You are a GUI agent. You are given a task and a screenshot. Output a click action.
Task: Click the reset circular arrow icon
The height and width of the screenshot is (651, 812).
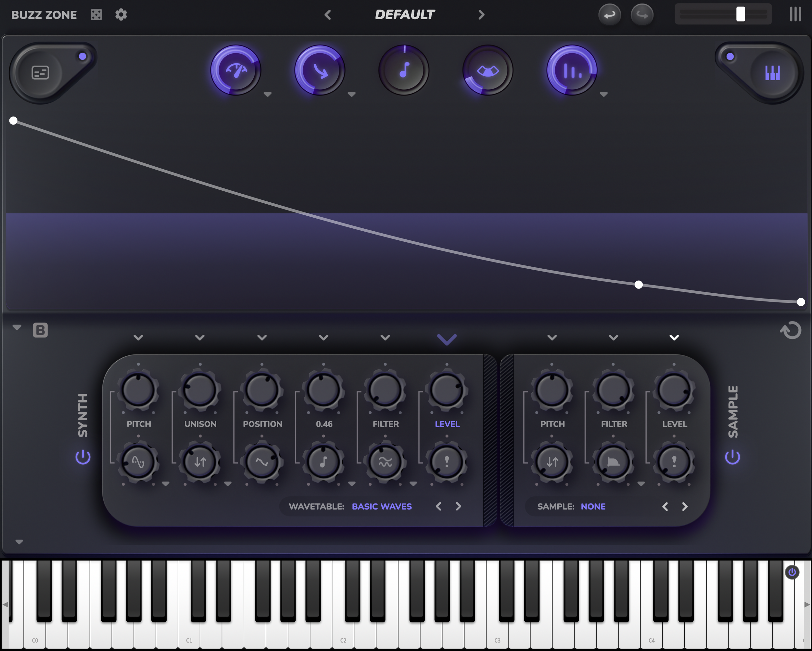point(791,330)
